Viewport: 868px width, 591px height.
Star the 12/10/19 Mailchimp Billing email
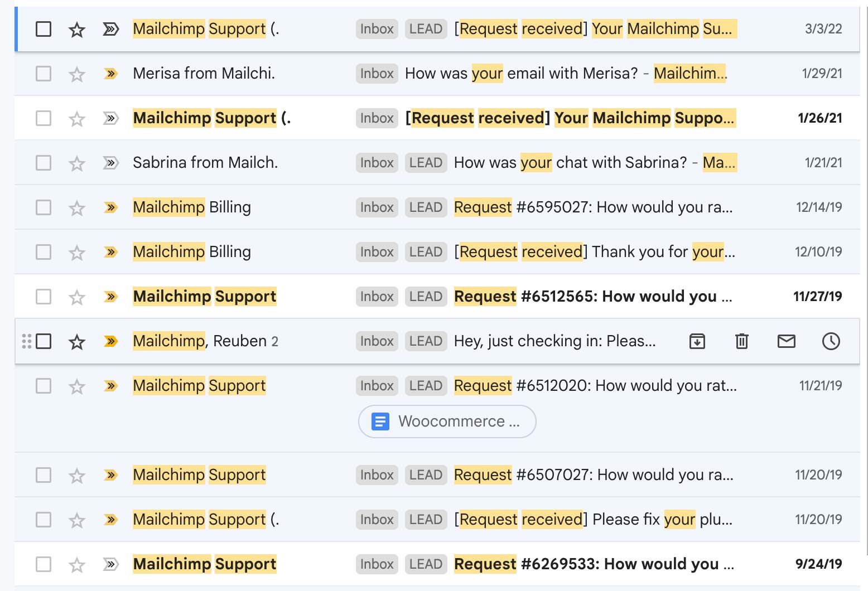(x=77, y=252)
